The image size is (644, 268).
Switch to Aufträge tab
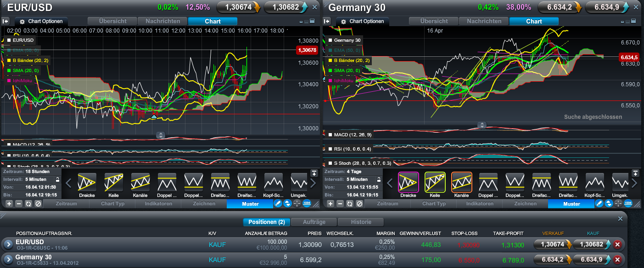tap(314, 222)
